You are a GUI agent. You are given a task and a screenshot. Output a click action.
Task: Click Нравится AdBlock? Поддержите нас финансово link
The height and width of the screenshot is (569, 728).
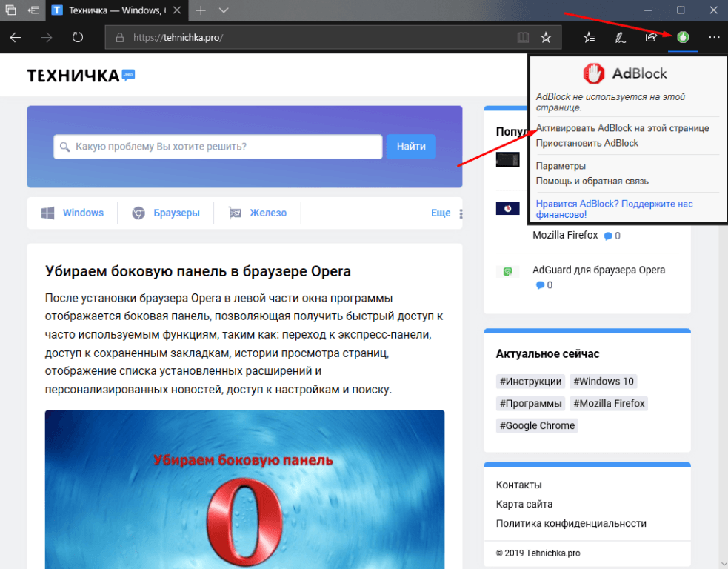coord(614,209)
